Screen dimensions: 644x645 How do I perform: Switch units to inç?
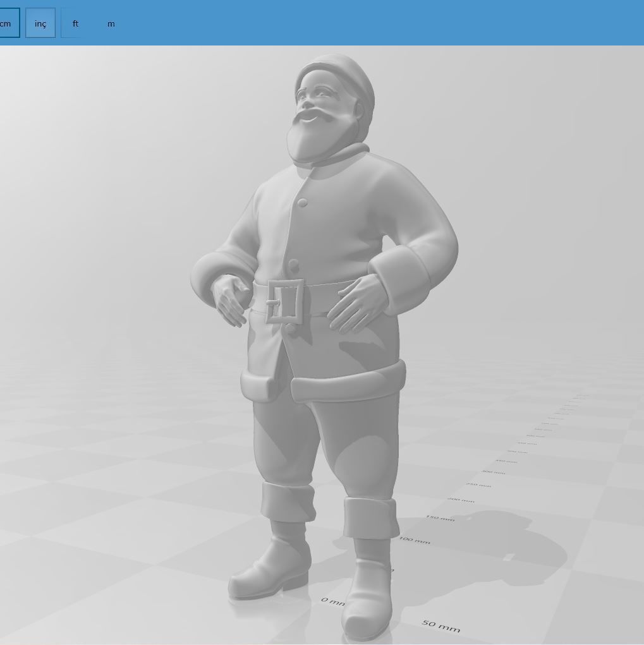pyautogui.click(x=40, y=23)
